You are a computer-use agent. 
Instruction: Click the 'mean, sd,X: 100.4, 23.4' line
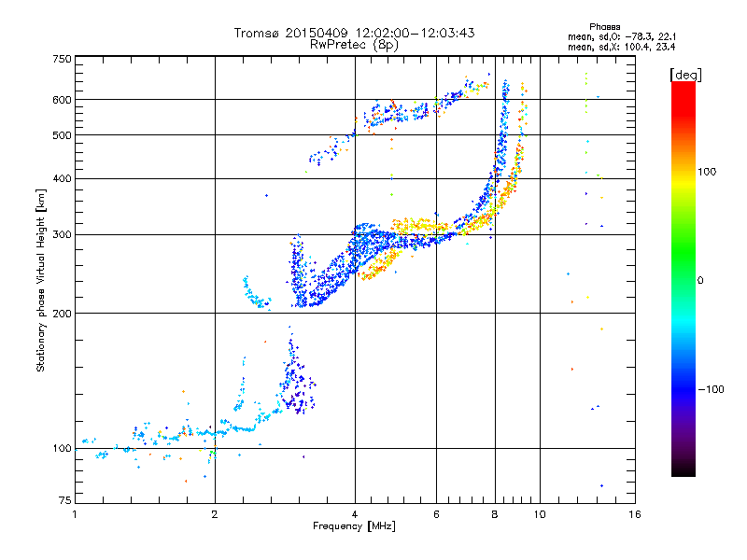tap(622, 48)
